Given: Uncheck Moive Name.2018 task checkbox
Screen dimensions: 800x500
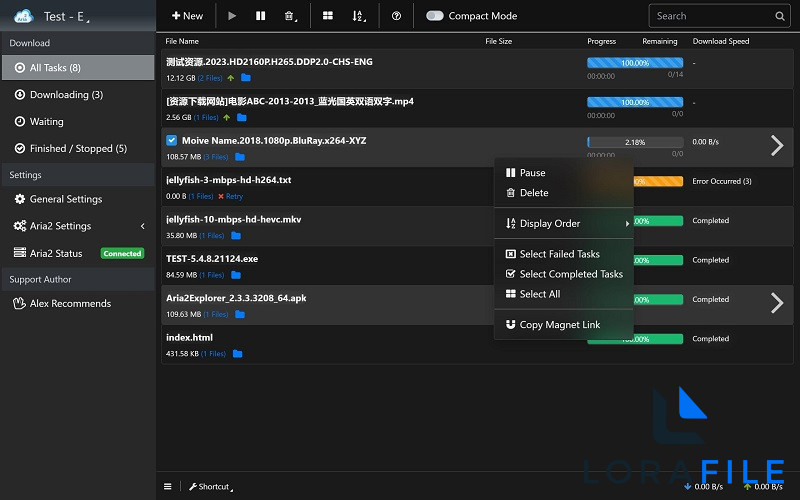Looking at the screenshot, I should (x=171, y=140).
